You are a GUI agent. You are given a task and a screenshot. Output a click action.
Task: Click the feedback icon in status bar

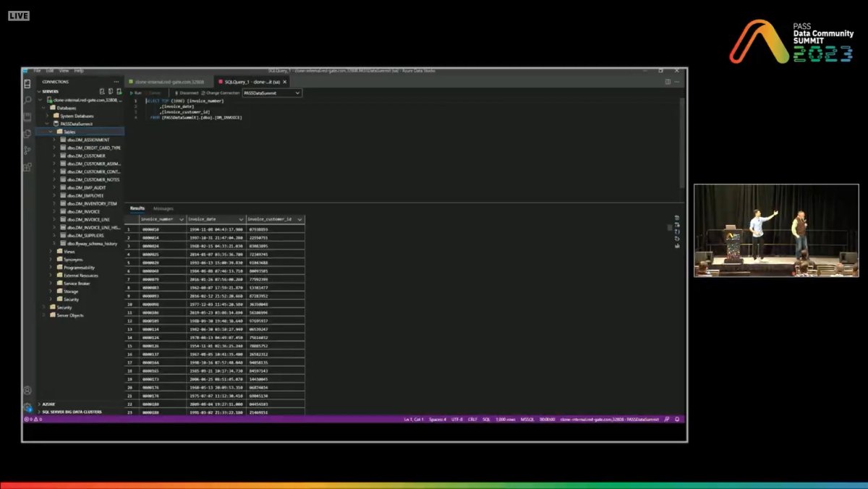[x=667, y=419]
